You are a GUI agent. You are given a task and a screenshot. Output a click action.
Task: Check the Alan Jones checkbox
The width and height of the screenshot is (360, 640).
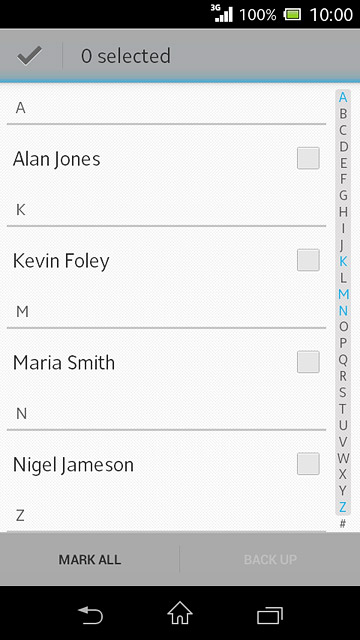tap(308, 158)
